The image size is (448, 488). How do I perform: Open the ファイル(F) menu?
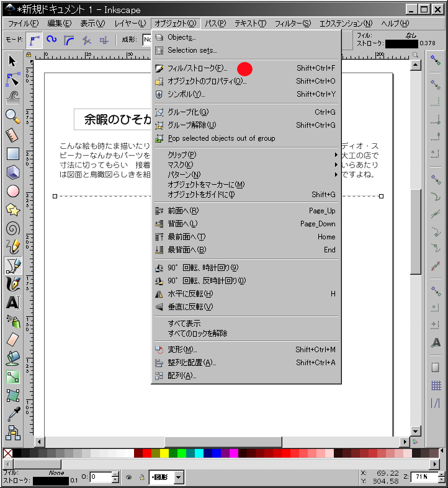pos(24,24)
